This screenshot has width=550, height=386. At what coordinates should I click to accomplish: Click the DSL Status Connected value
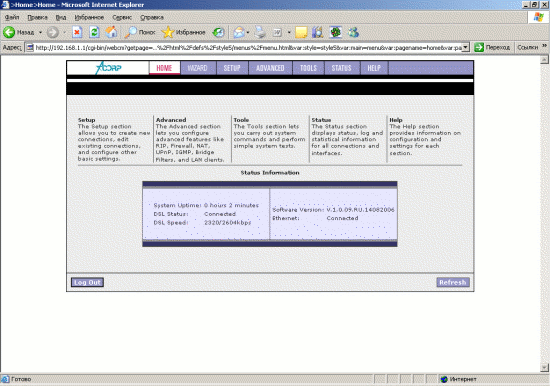(220, 214)
